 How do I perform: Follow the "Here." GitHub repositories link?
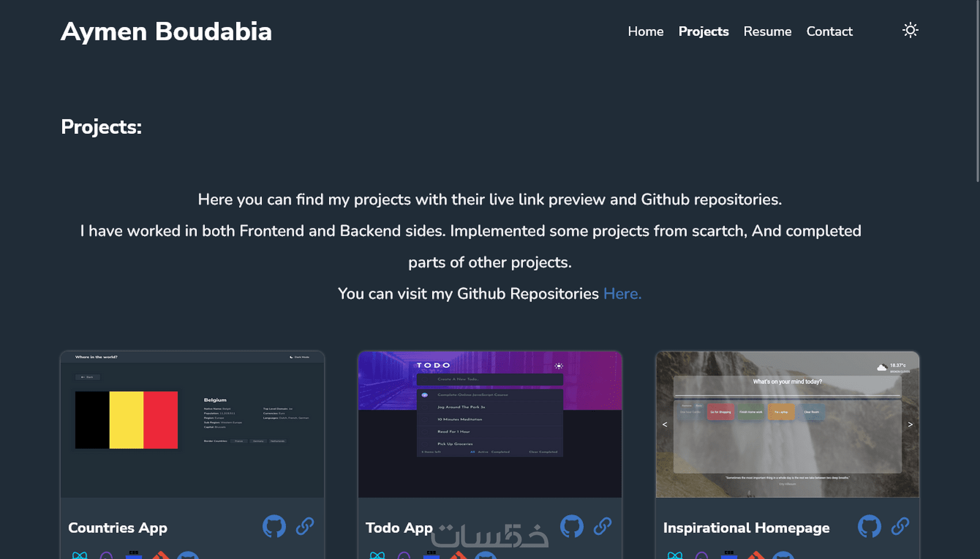622,294
